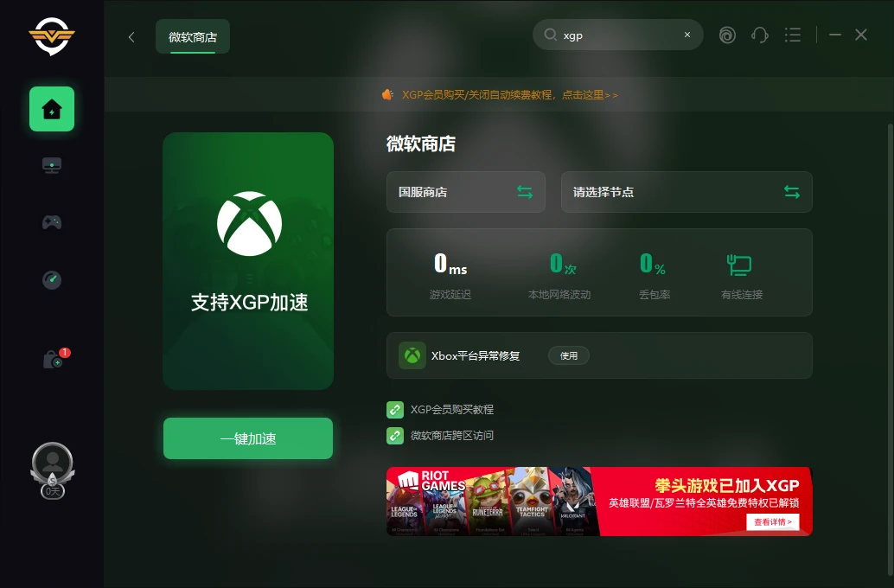894x588 pixels.
Task: Open the list menu icon near window controls
Action: coord(793,35)
